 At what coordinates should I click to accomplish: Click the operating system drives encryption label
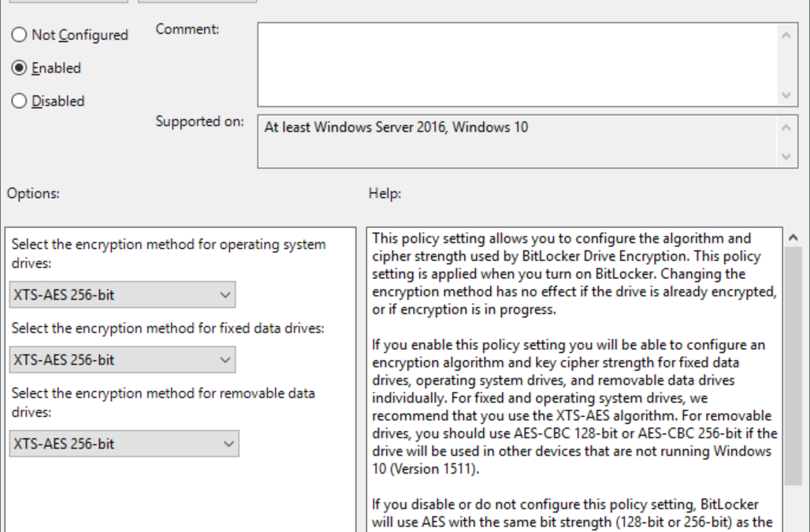pyautogui.click(x=169, y=254)
